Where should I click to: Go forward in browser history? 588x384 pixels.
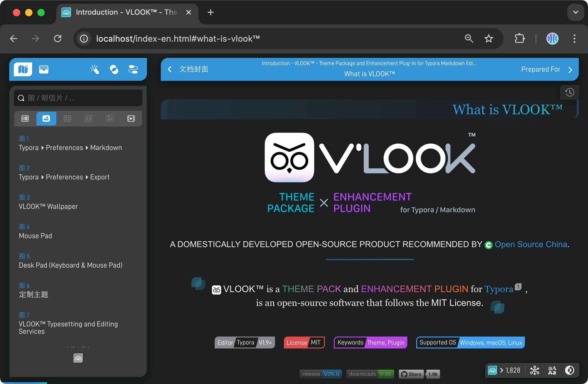click(x=36, y=39)
